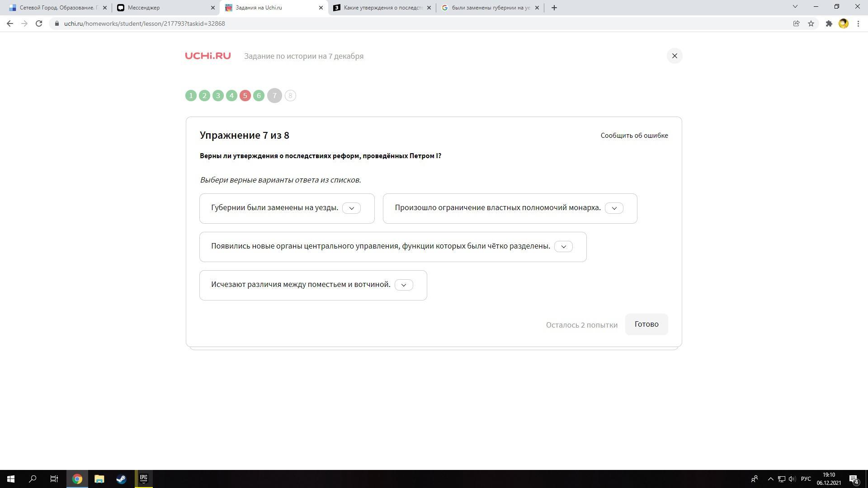The image size is (868, 488).
Task: Expand dropdown for 'поместьем и вотчиной' statement
Action: point(404,285)
